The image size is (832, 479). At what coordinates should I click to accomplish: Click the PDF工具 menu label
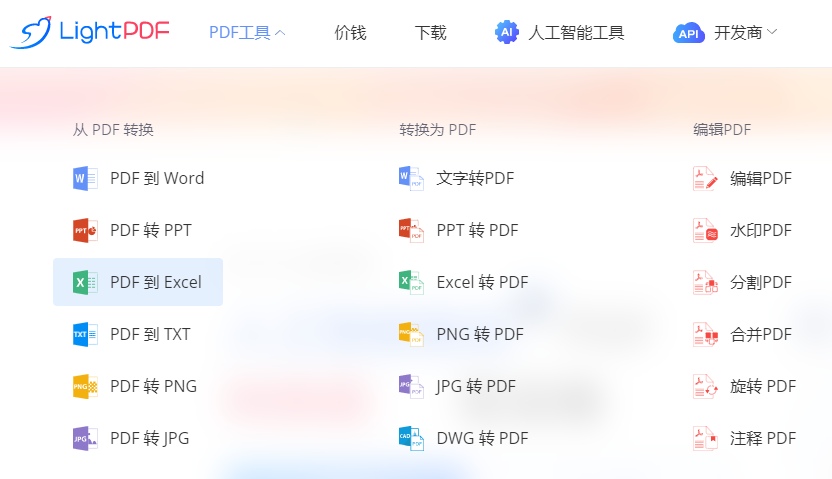(240, 32)
